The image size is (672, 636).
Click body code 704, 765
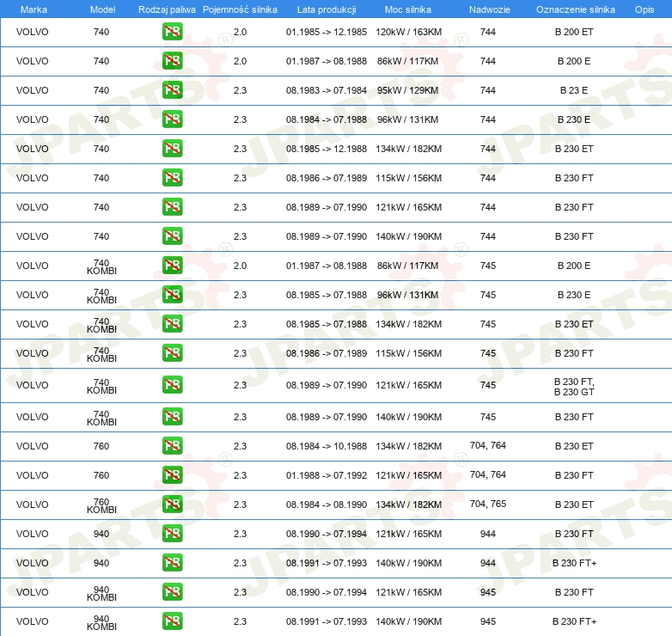488,504
